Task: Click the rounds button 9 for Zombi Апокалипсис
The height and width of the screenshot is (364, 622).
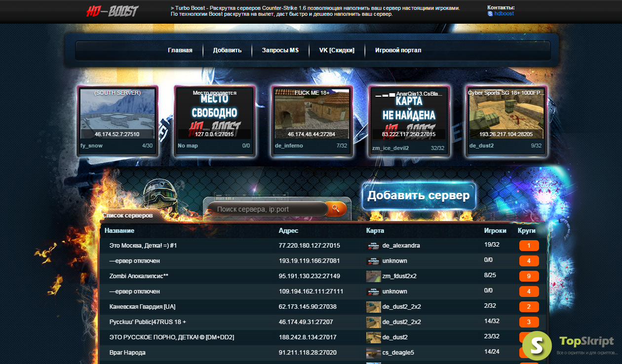Action: pyautogui.click(x=529, y=276)
